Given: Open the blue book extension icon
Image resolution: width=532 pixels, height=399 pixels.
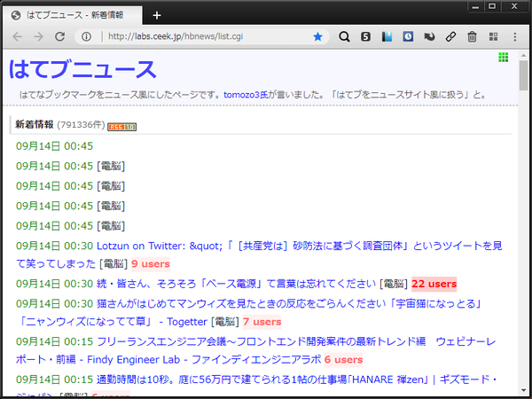Looking at the screenshot, I should click(x=387, y=36).
